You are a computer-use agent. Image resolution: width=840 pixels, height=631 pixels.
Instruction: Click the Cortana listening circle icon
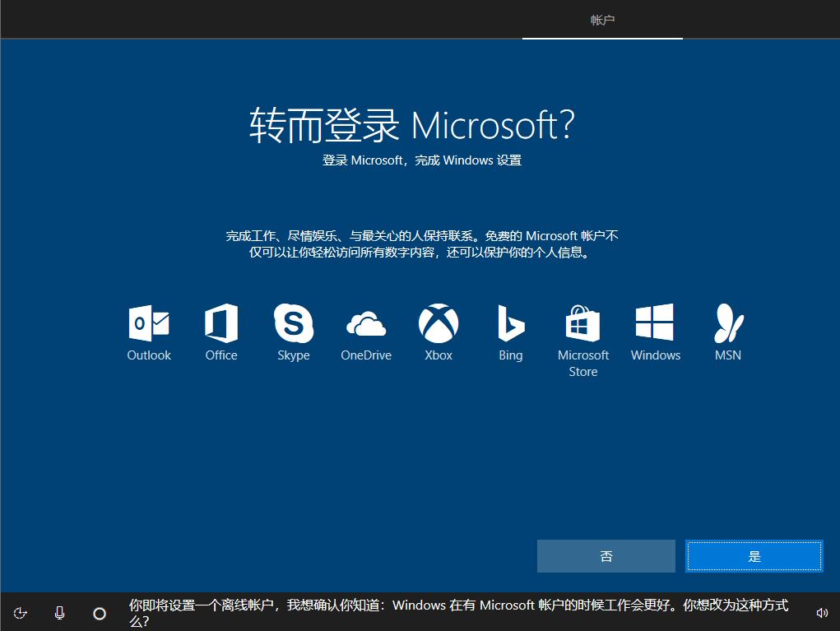(x=99, y=613)
